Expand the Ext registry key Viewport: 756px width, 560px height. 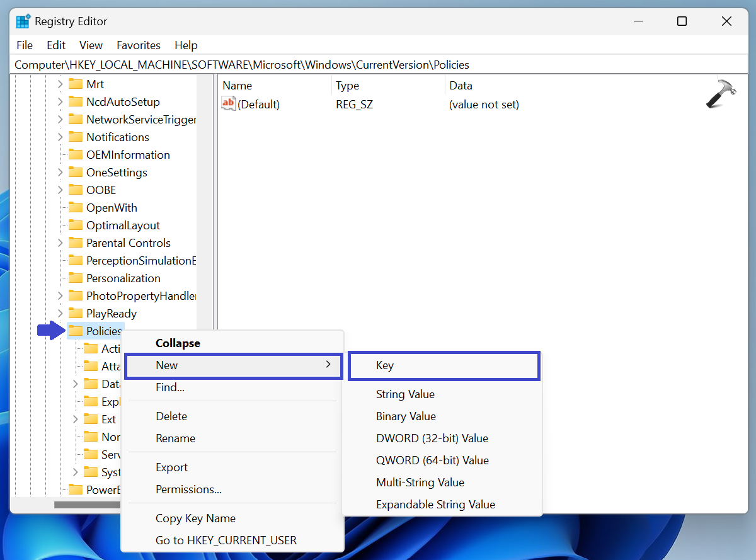tap(74, 419)
